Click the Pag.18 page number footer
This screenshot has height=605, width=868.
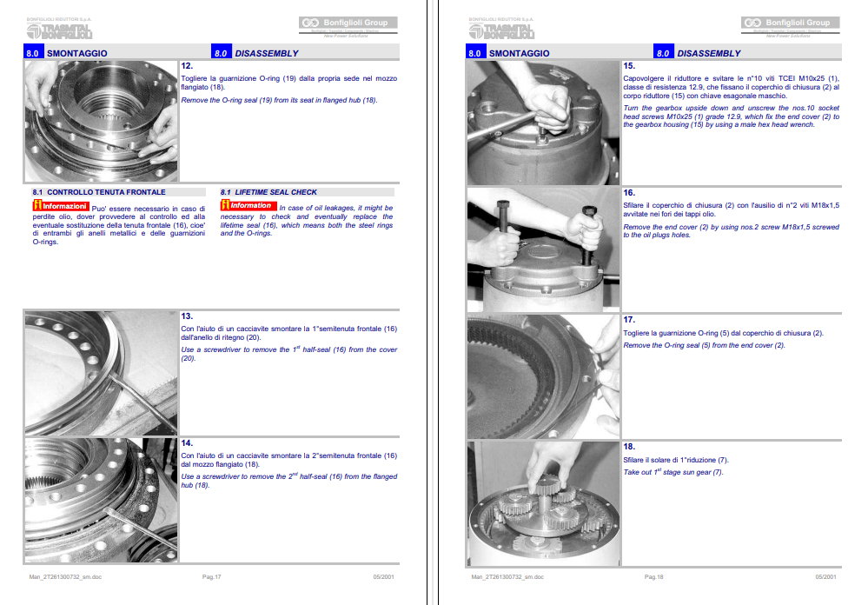tap(653, 576)
